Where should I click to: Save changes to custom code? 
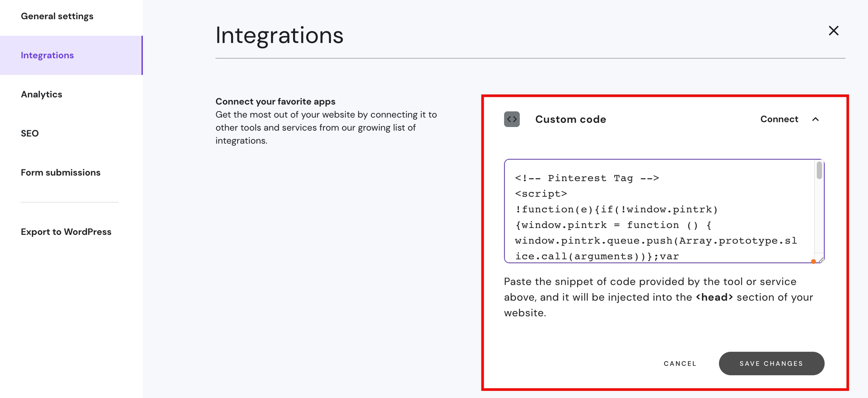(771, 363)
